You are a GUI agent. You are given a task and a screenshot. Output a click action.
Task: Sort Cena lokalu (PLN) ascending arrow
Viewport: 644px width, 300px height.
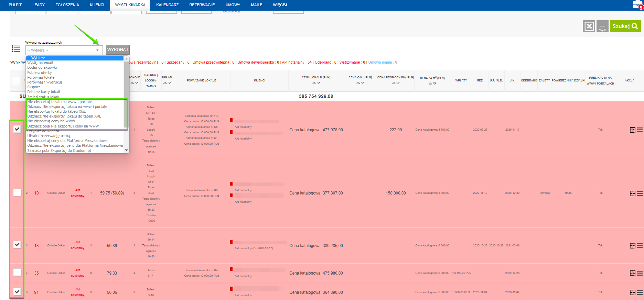[x=314, y=83]
